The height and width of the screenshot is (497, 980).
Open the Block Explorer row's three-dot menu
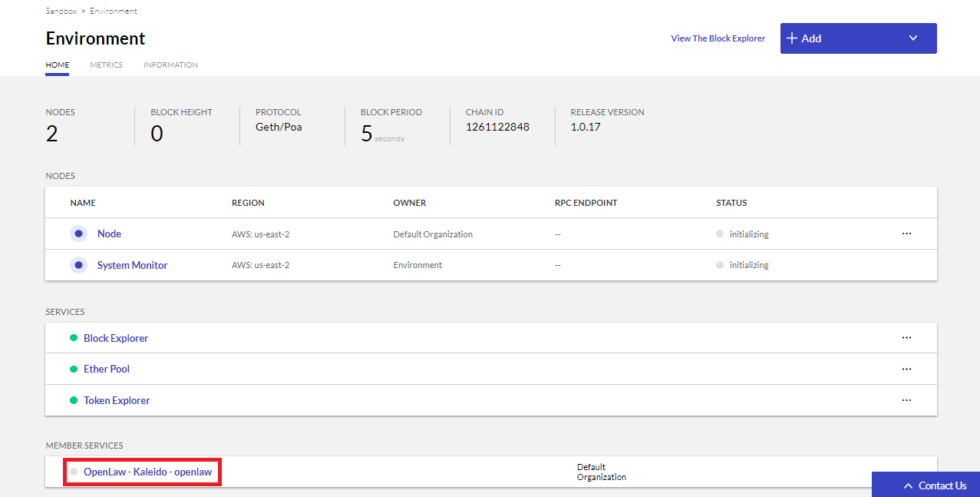906,338
